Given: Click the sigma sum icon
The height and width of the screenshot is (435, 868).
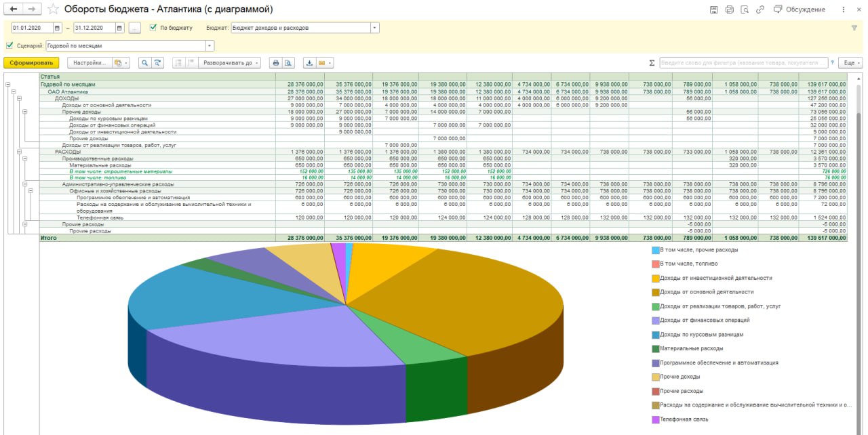Looking at the screenshot, I should [x=652, y=62].
